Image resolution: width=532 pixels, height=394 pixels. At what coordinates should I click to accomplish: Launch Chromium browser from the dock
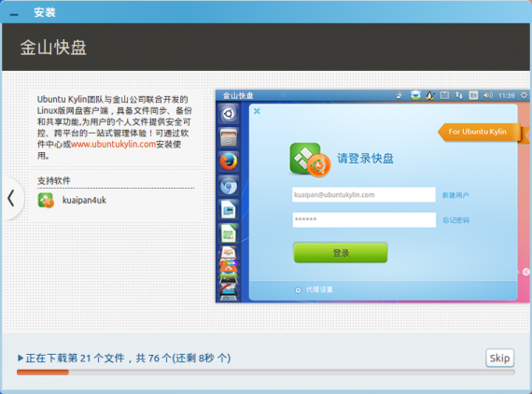click(x=229, y=185)
